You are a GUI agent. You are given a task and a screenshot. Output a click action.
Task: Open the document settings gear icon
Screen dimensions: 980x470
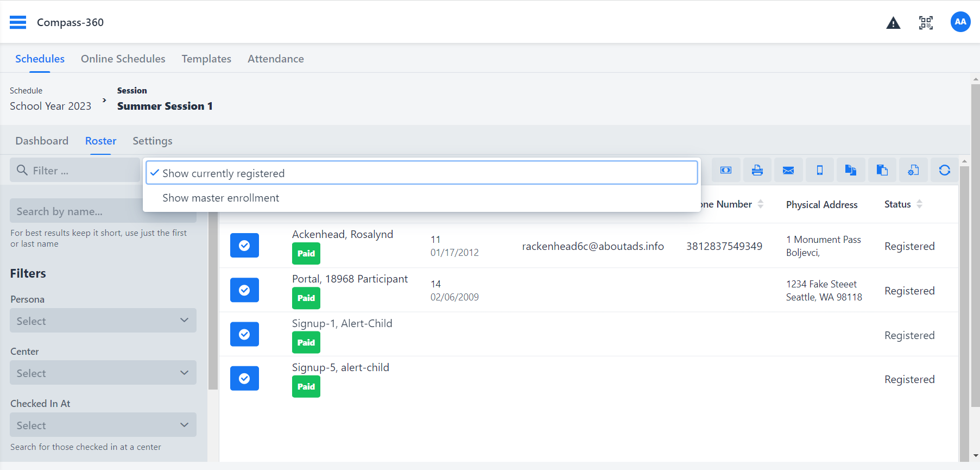coord(913,171)
